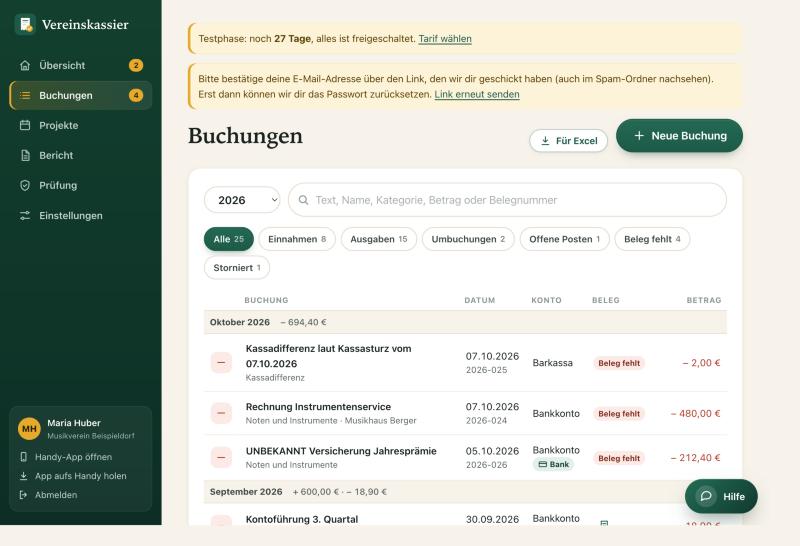This screenshot has width=800, height=546.
Task: Click the document icon beside Bericht
Action: click(x=25, y=156)
